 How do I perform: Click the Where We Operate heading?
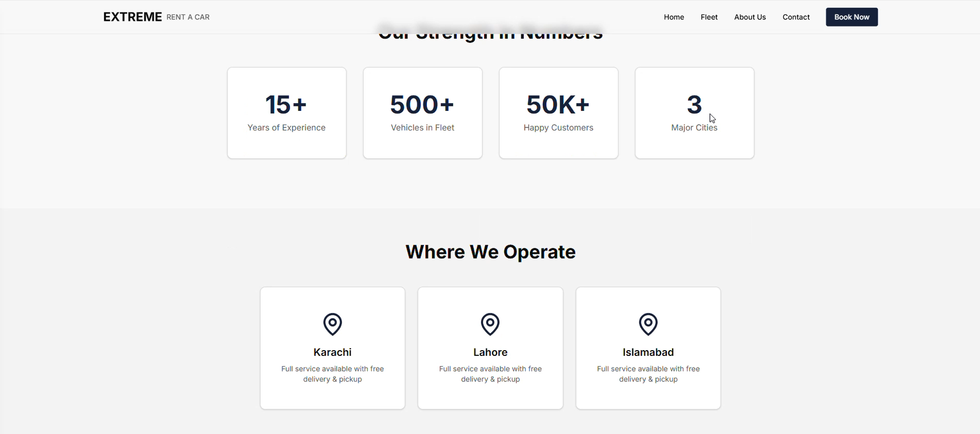coord(490,252)
